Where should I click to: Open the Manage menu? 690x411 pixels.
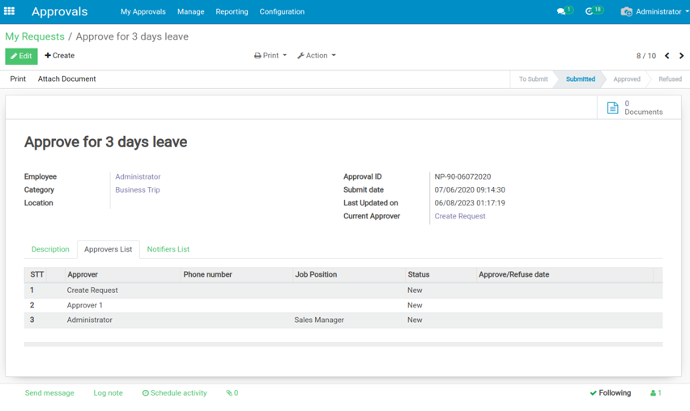tap(191, 12)
